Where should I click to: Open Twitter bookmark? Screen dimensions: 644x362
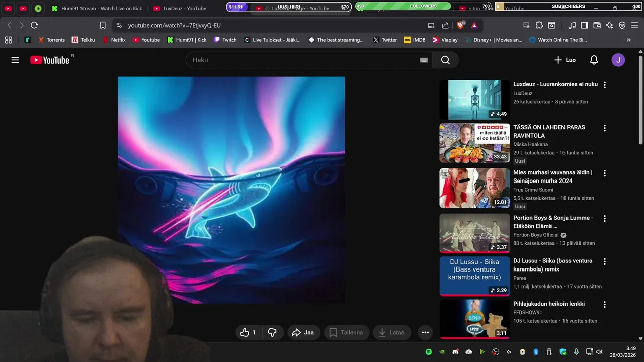[385, 40]
